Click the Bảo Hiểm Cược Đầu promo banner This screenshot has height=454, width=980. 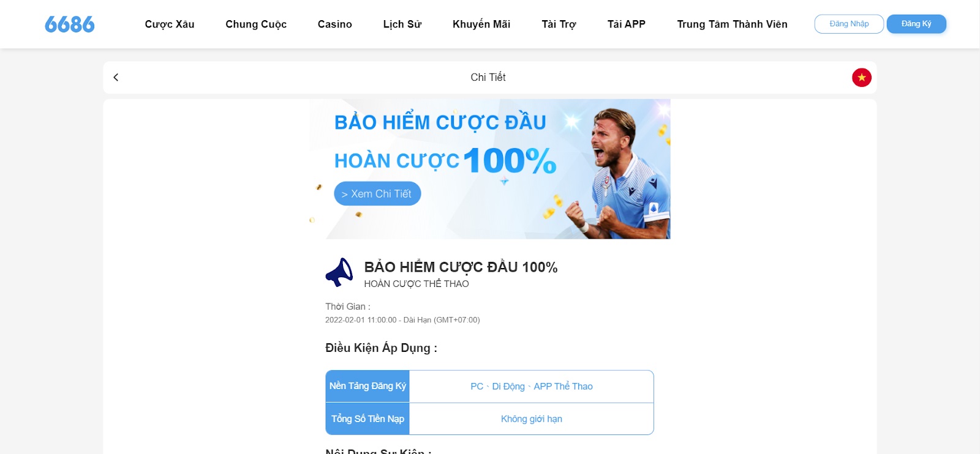coord(490,169)
